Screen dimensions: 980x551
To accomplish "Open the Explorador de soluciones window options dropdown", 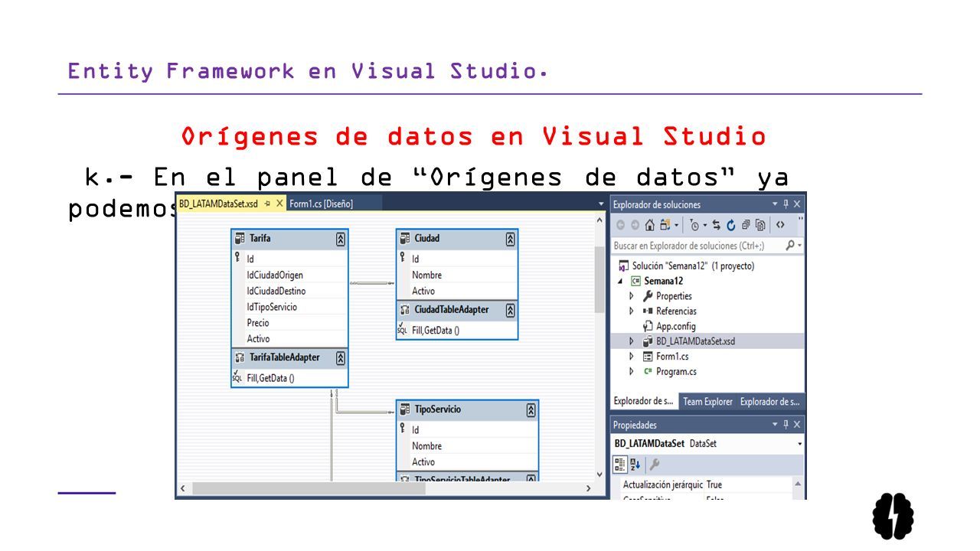I will (774, 204).
